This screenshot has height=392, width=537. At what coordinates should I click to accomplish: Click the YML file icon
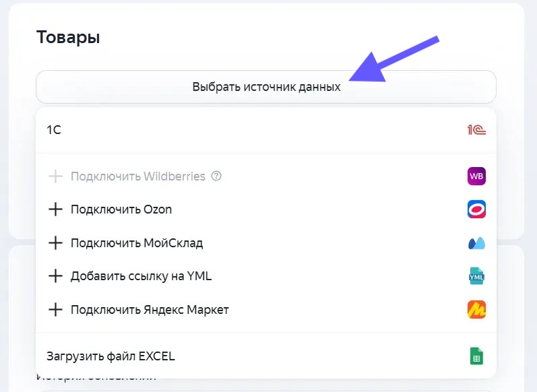tap(476, 276)
